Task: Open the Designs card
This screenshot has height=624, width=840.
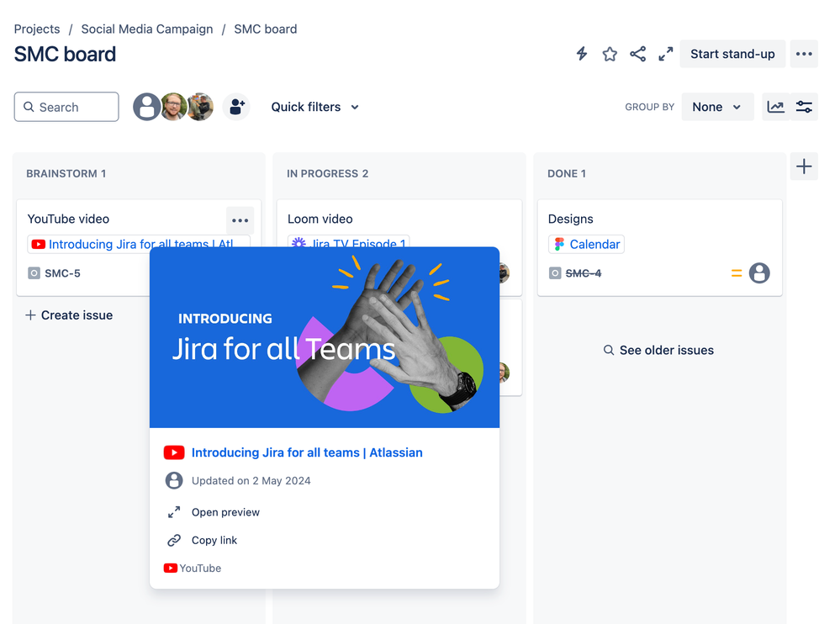Action: [571, 219]
